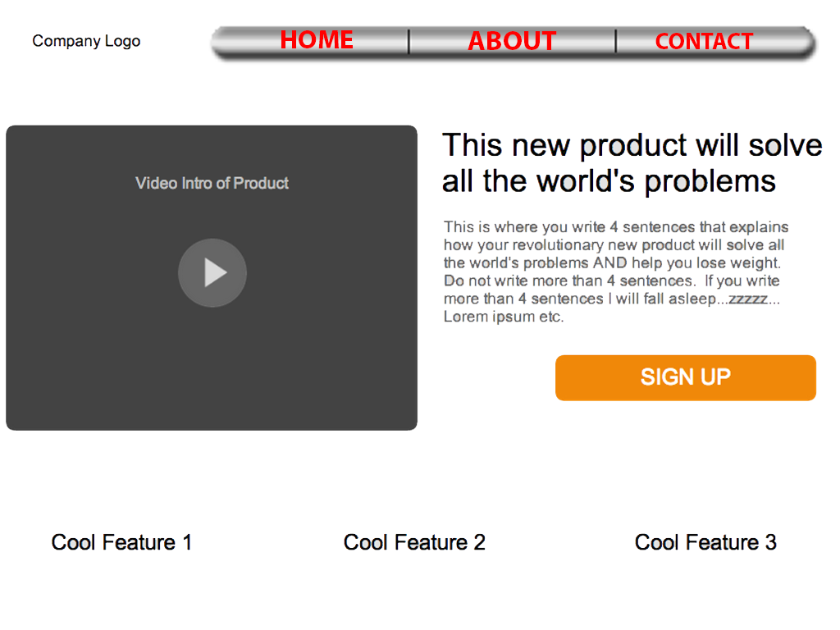This screenshot has width=840, height=630.
Task: Click the capitalized 'AND' in the description
Action: click(609, 263)
